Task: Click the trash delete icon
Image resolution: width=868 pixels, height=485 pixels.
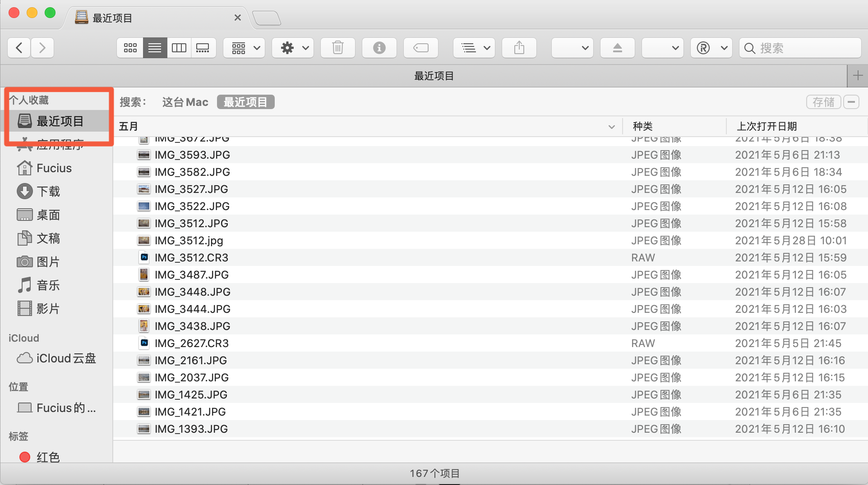Action: 338,48
